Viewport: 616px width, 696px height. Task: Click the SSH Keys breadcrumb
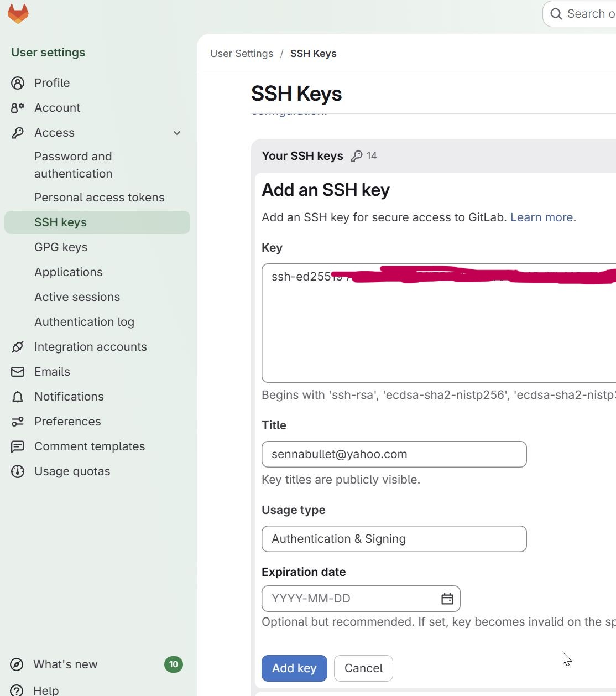314,54
